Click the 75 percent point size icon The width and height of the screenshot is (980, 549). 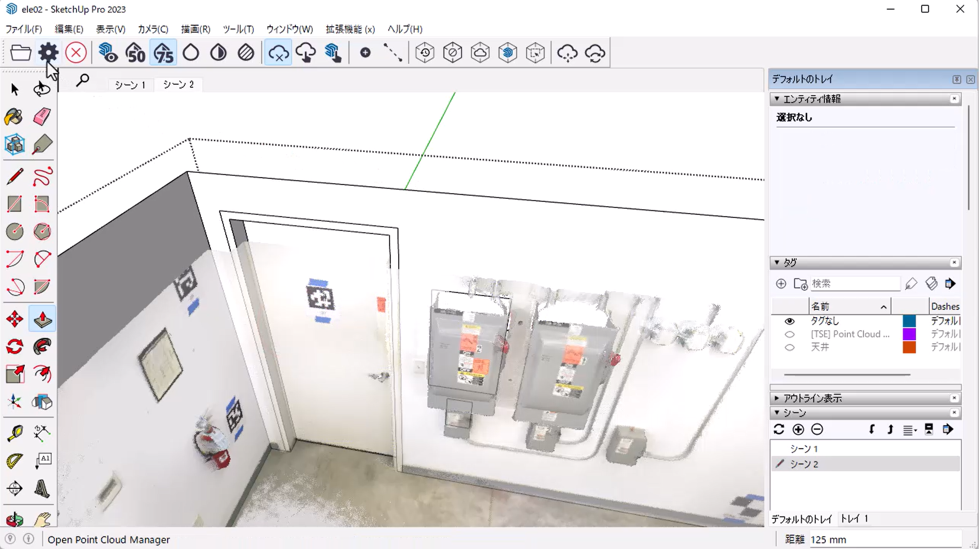163,53
